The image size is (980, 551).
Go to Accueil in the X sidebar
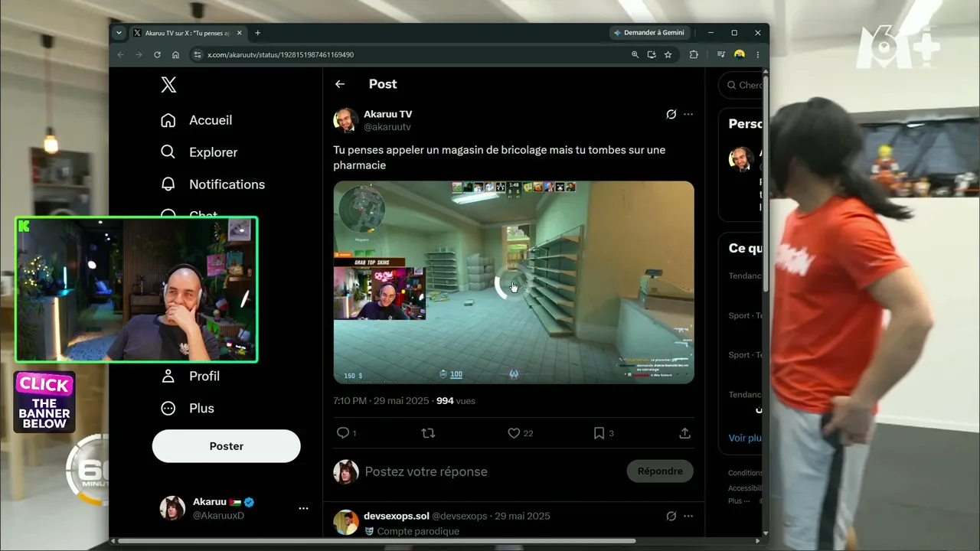tap(196, 120)
